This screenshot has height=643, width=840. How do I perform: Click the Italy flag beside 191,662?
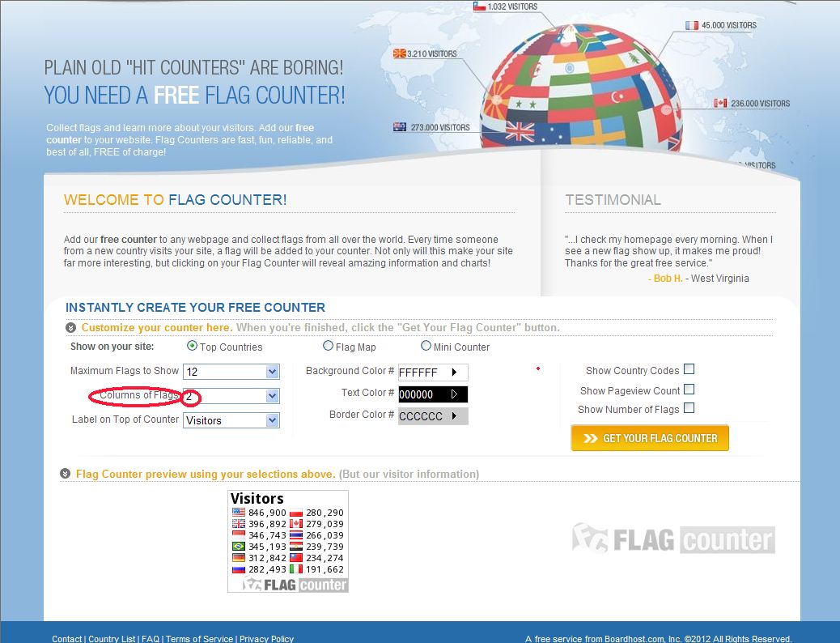(x=296, y=569)
